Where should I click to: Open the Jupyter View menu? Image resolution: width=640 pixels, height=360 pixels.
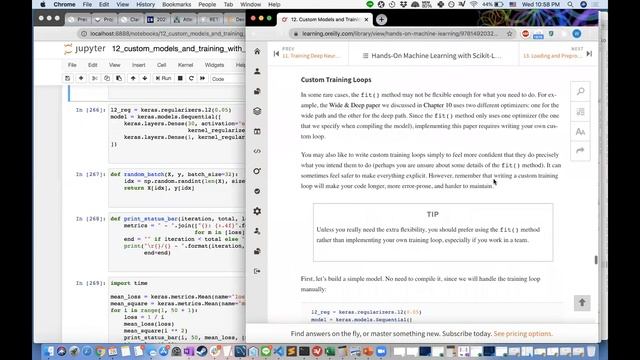[114, 65]
